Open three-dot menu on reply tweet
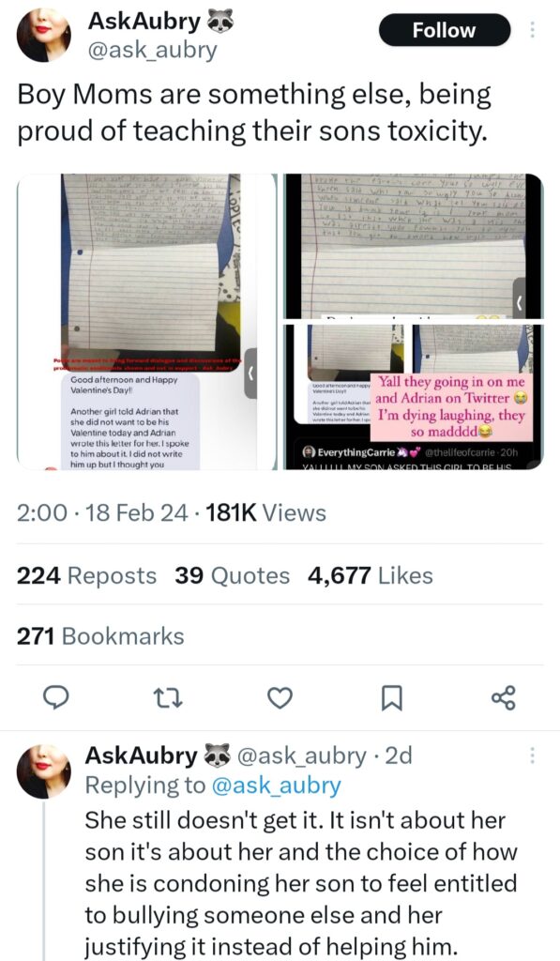560x961 pixels. click(532, 755)
